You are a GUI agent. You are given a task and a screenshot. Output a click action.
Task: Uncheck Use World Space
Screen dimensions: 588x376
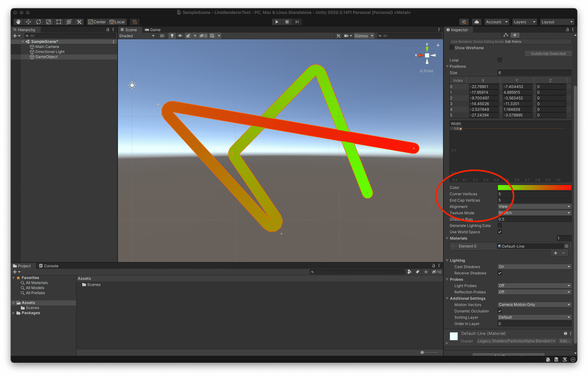(x=500, y=232)
